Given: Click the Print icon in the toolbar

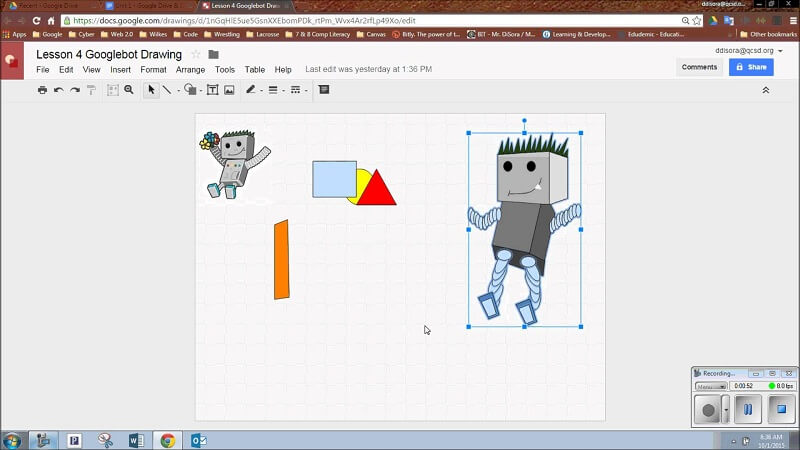Looking at the screenshot, I should (42, 90).
